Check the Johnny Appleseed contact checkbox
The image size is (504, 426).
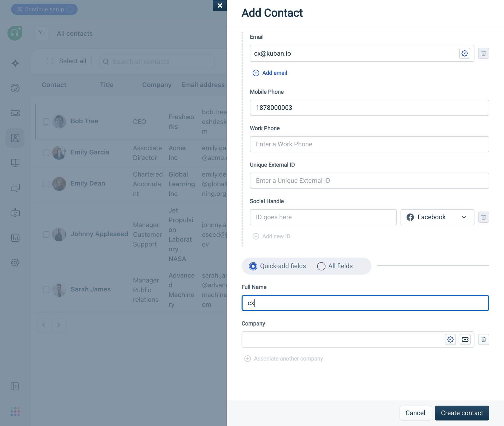point(46,234)
